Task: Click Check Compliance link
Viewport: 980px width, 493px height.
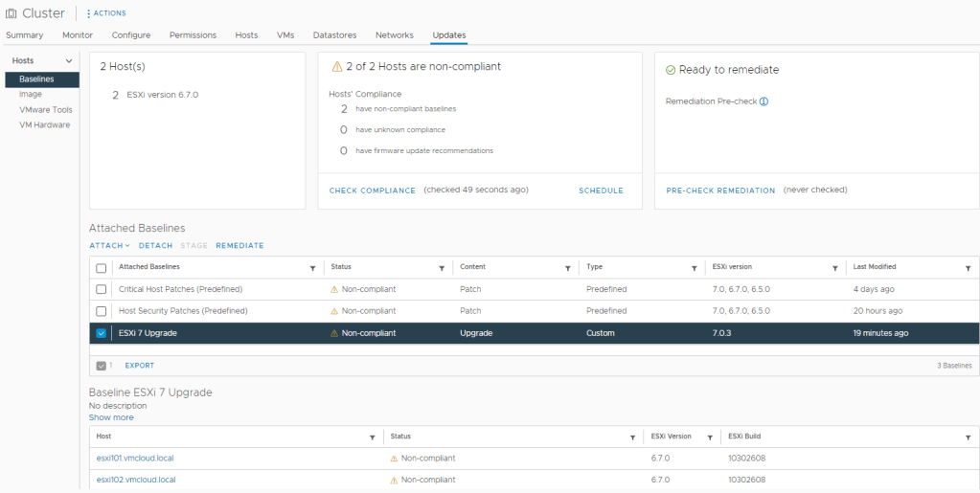Action: [x=373, y=190]
